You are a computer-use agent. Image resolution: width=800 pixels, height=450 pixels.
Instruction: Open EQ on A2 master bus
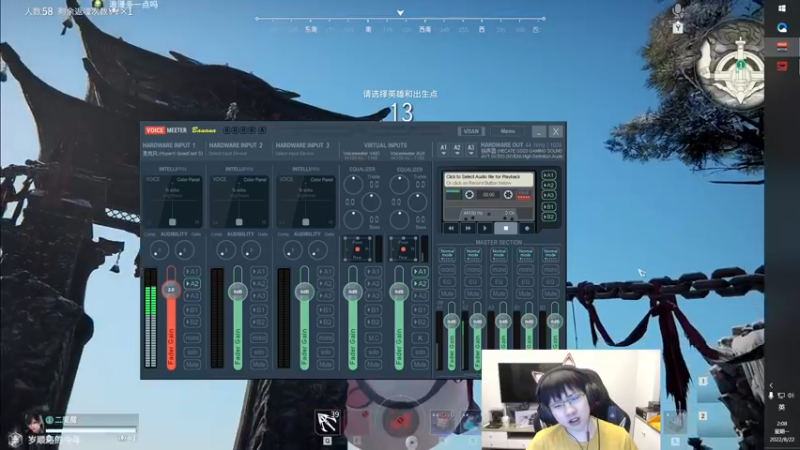point(473,281)
